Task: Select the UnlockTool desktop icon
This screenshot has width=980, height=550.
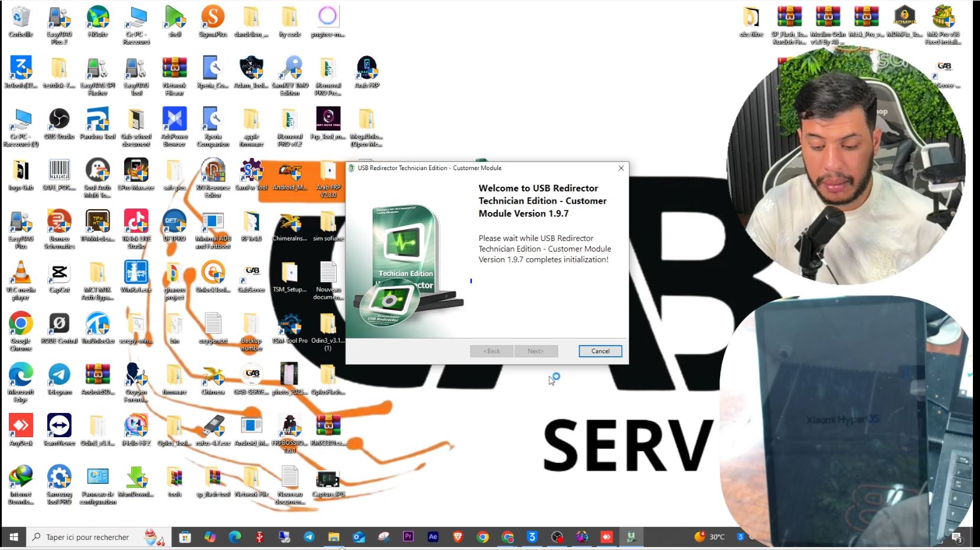Action: [213, 277]
